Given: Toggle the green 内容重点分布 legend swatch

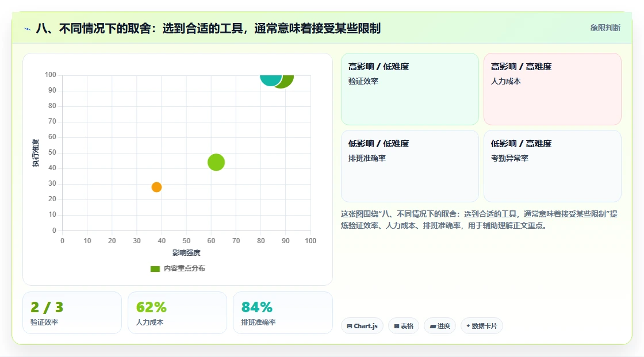Looking at the screenshot, I should pyautogui.click(x=155, y=268).
